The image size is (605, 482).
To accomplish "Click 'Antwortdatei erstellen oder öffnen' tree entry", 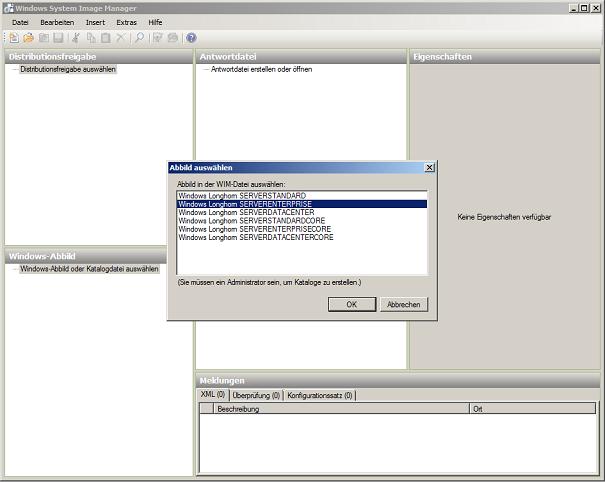I will 262,69.
